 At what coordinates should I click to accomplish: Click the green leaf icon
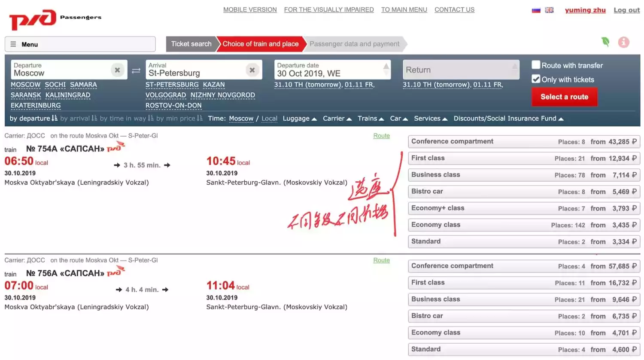pyautogui.click(x=605, y=42)
